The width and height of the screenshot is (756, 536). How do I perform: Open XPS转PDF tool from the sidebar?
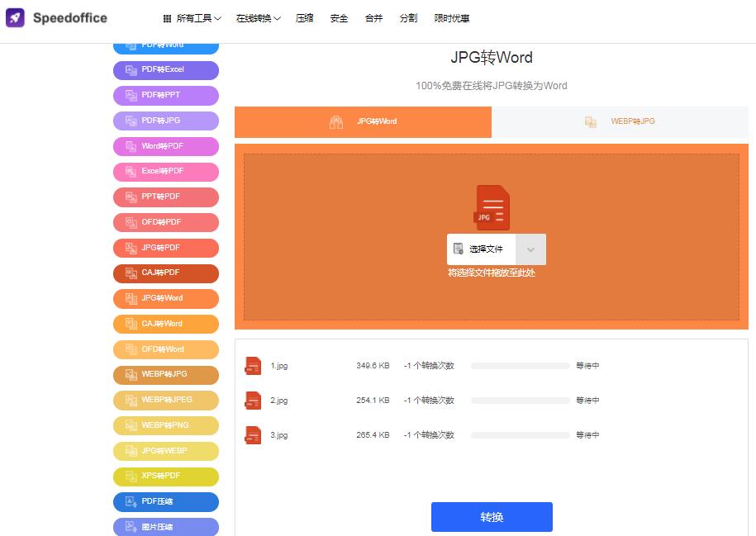click(166, 477)
